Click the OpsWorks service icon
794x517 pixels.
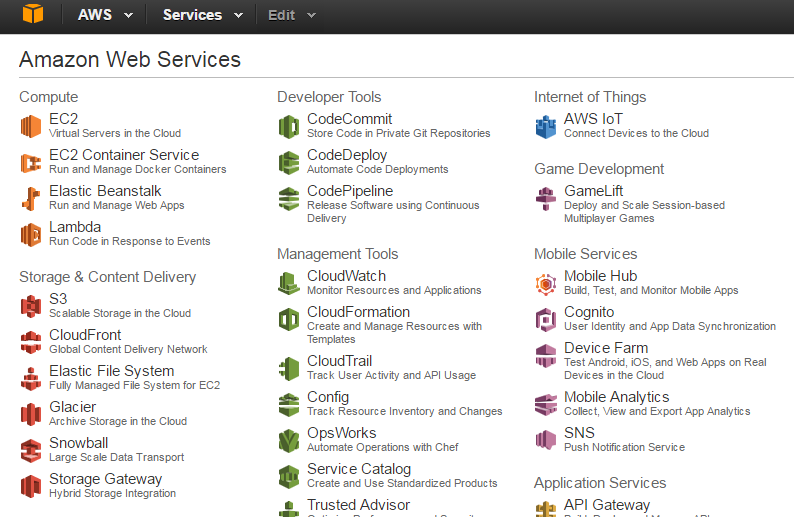click(x=289, y=440)
